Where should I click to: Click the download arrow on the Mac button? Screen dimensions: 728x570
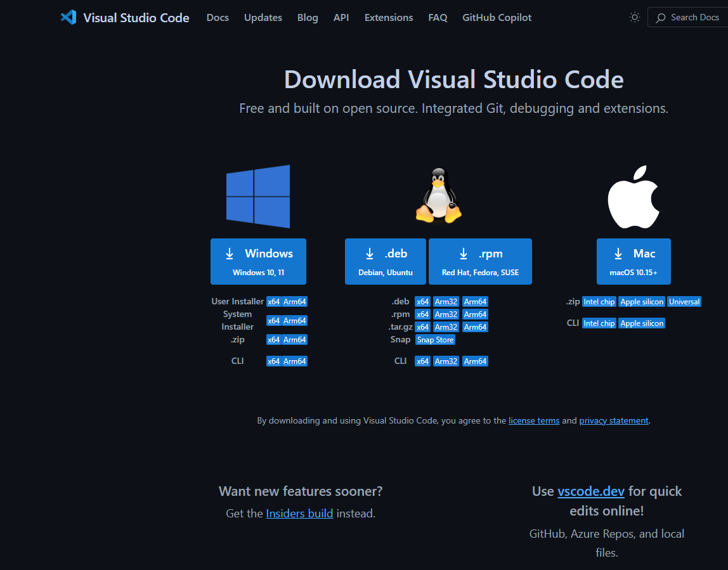click(618, 253)
